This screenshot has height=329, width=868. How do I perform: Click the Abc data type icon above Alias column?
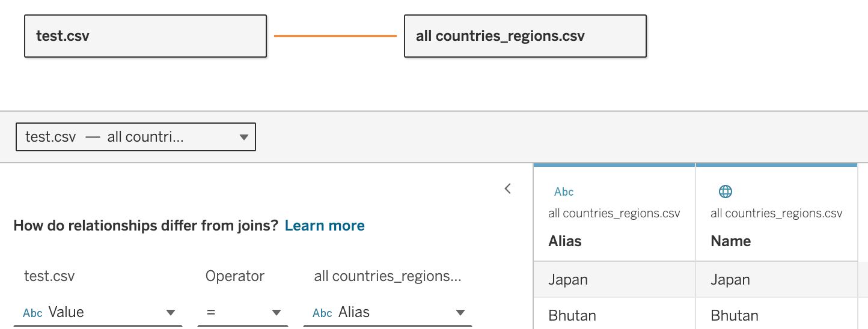pyautogui.click(x=564, y=192)
